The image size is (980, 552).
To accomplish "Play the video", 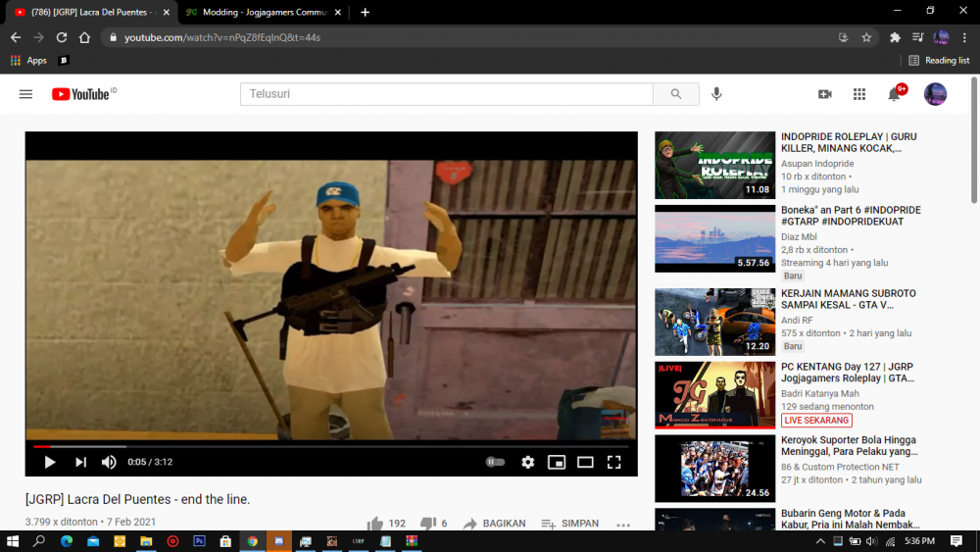I will pos(49,462).
